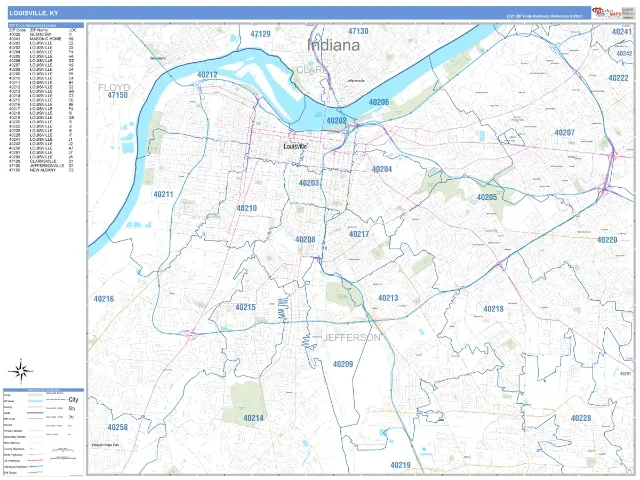Screen dimensions: 640x480
Task: Click the CLARKSVILLE row in ZIP index
Action: tap(42, 161)
